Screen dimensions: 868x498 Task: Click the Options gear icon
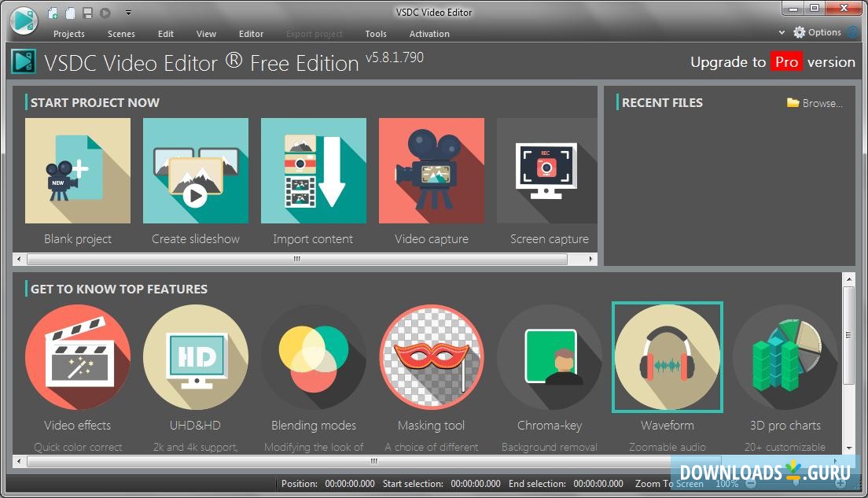coord(800,32)
